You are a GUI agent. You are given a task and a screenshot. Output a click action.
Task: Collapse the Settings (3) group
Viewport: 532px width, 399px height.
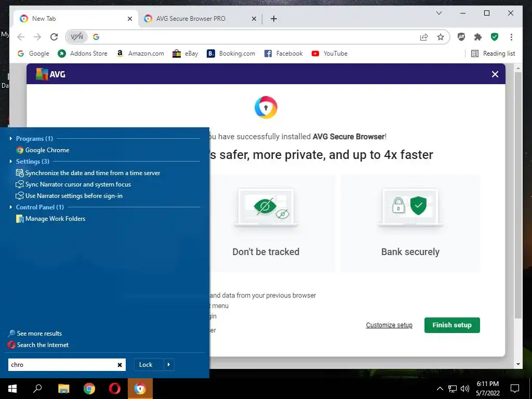(11, 162)
